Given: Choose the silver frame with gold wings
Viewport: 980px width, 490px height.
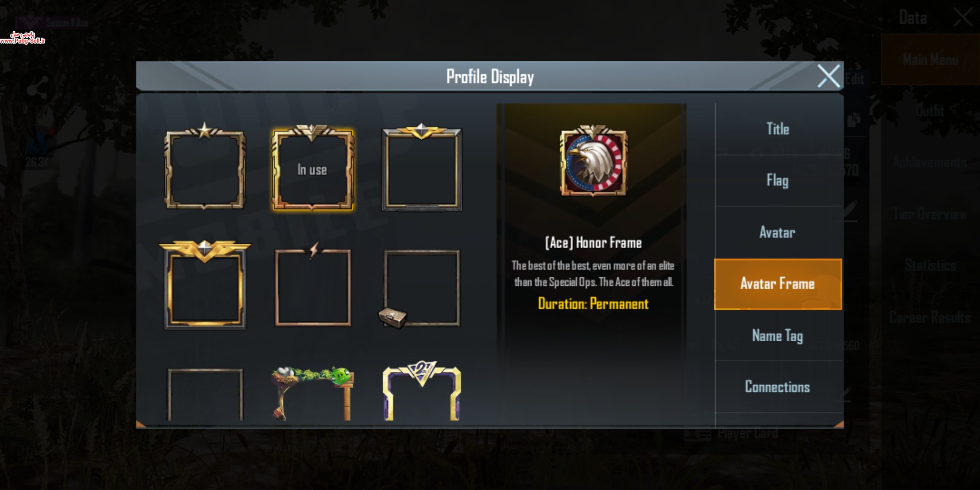Looking at the screenshot, I should [x=422, y=167].
